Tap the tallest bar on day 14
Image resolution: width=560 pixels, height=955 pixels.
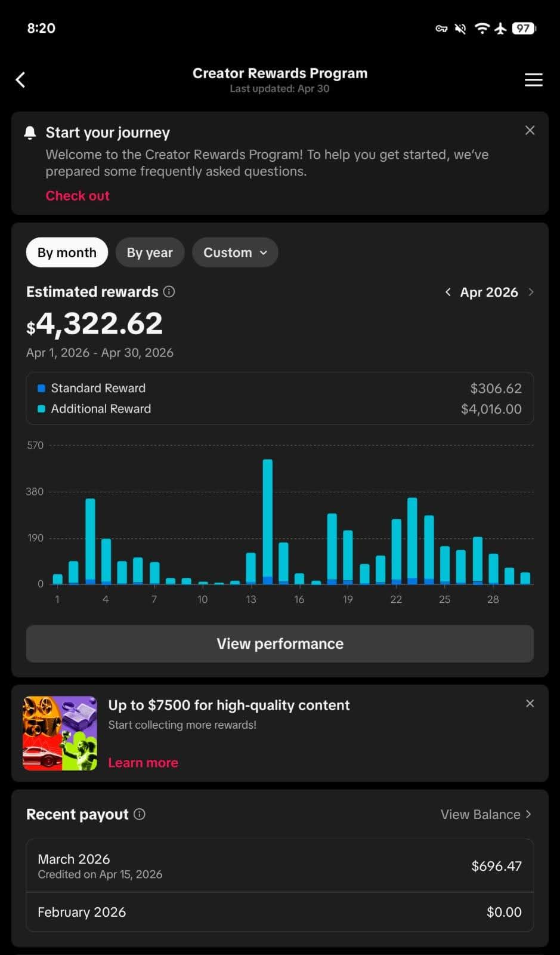tap(268, 521)
